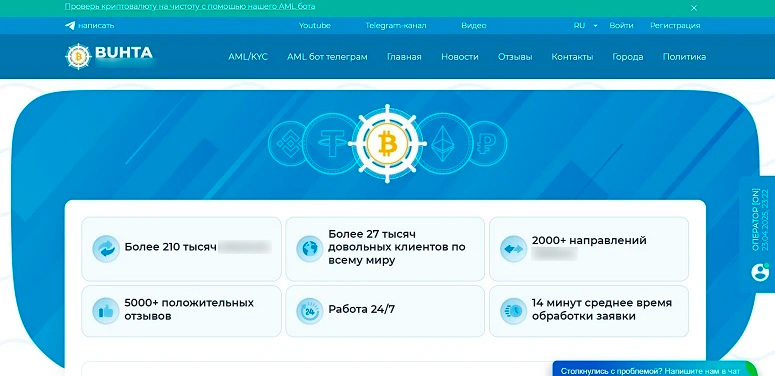Click the Ethereum coin icon
Image resolution: width=775 pixels, height=376 pixels.
(x=444, y=143)
